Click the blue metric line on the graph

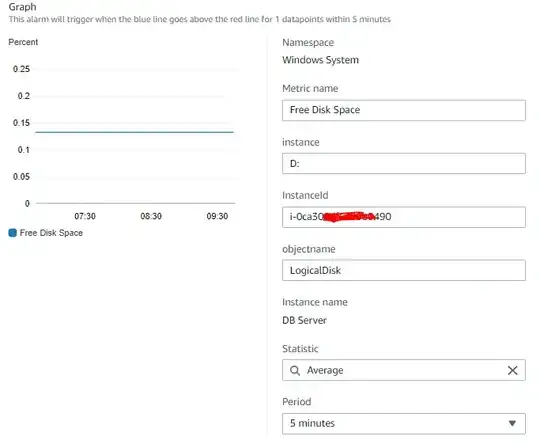(134, 132)
